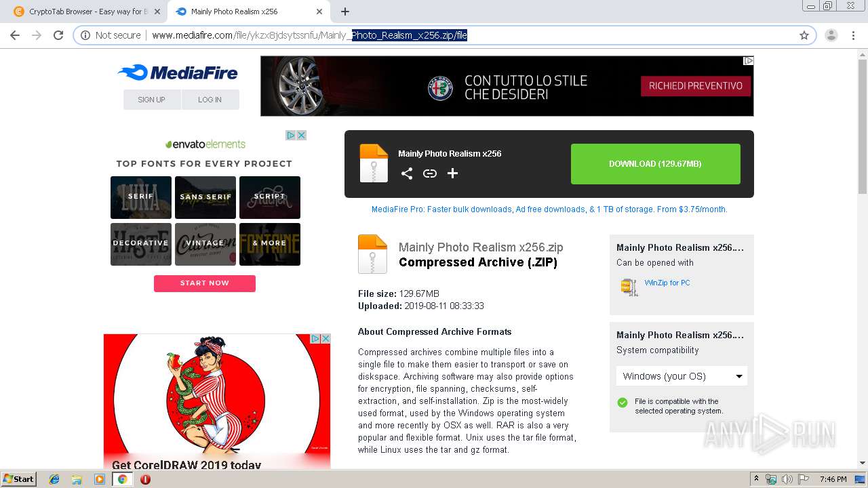
Task: Click the share icon in download bar
Action: click(x=407, y=174)
